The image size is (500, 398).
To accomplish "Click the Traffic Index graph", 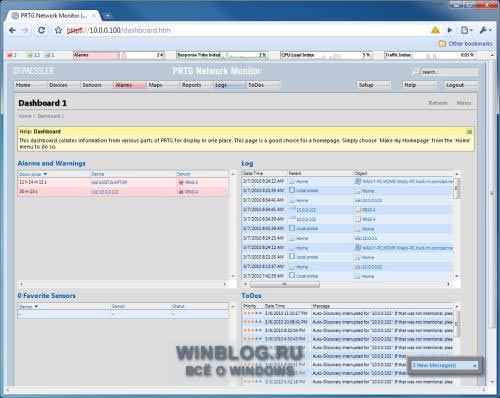I will tap(430, 55).
